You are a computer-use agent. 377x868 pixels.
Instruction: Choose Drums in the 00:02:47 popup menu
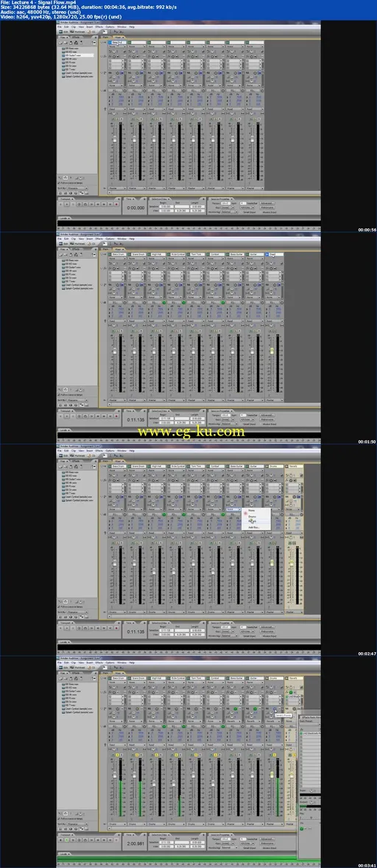tap(253, 516)
